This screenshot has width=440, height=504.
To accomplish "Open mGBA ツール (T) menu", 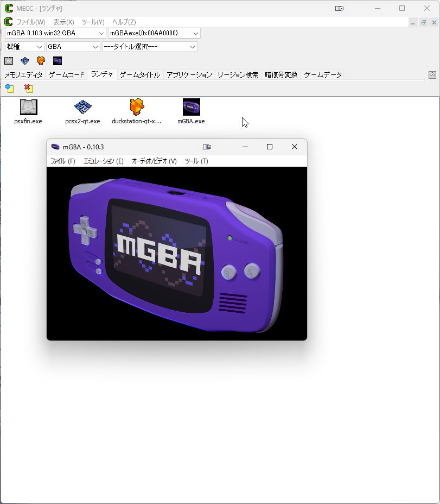I will pyautogui.click(x=196, y=161).
